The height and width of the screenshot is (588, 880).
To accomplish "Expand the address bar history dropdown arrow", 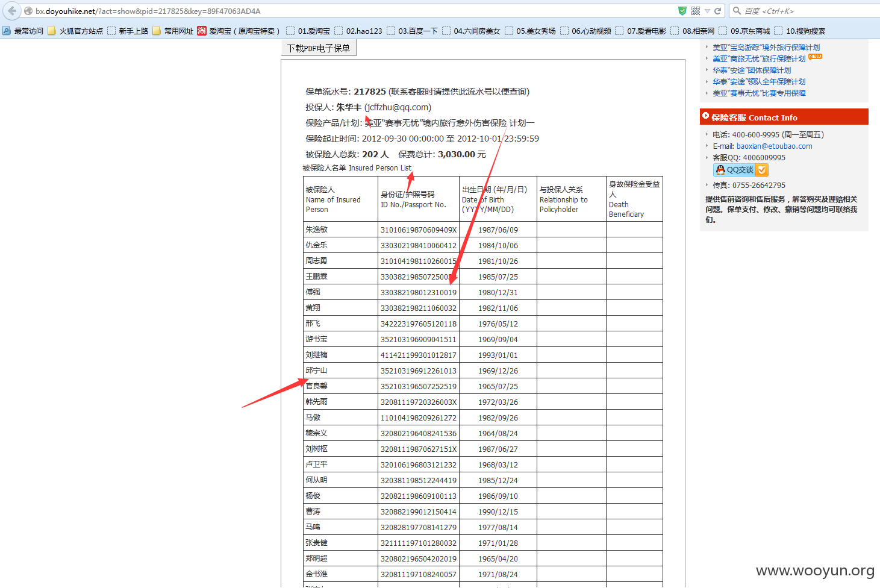I will point(708,11).
